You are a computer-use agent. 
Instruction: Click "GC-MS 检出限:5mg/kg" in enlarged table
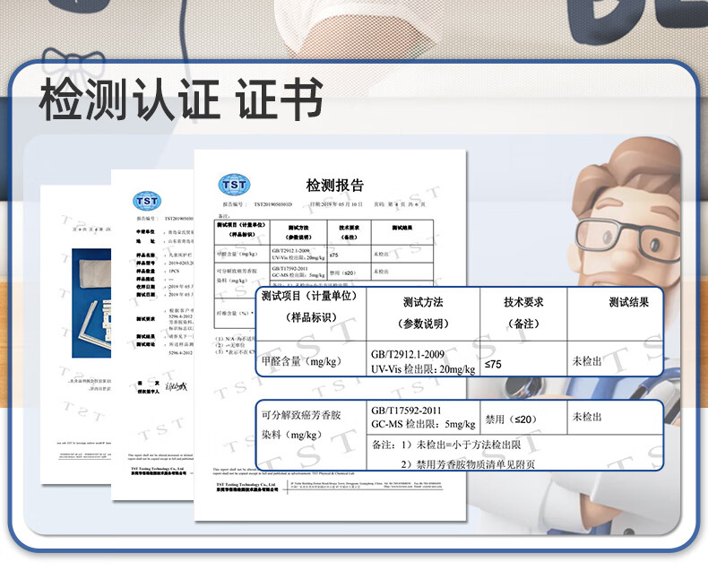tap(423, 424)
